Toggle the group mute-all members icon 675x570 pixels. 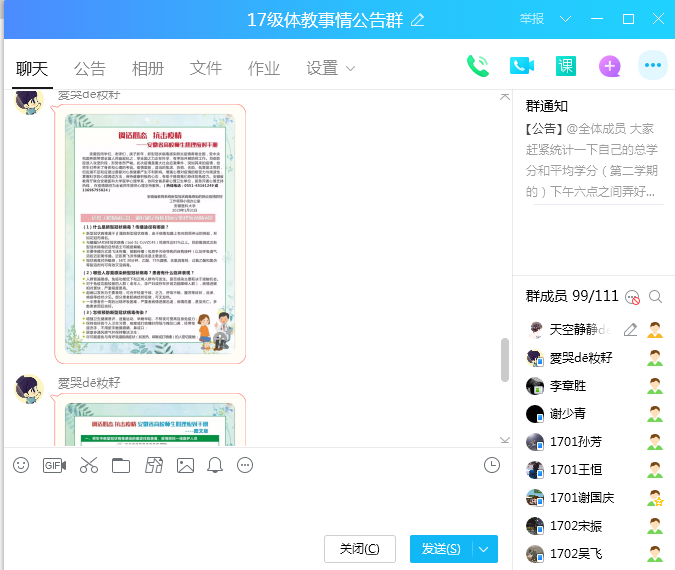click(x=631, y=296)
